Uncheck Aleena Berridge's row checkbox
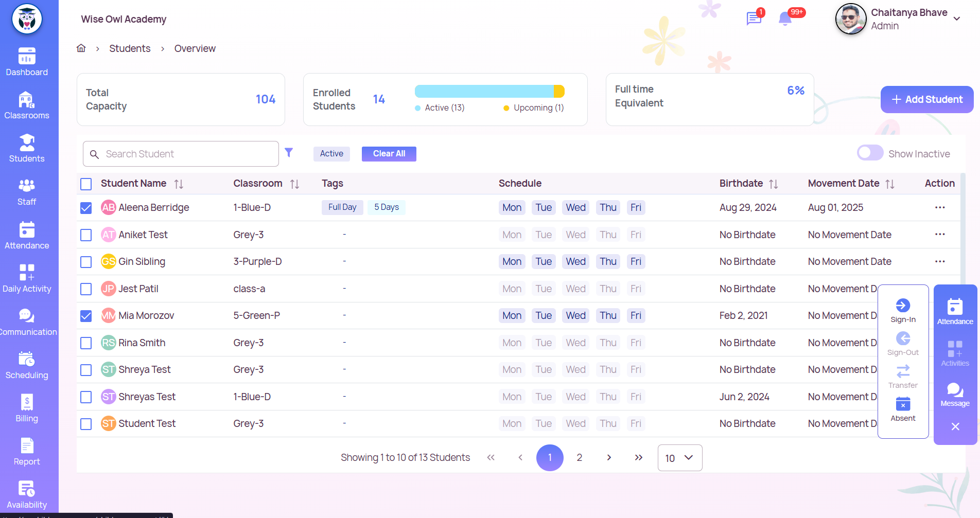Image resolution: width=980 pixels, height=518 pixels. 86,208
